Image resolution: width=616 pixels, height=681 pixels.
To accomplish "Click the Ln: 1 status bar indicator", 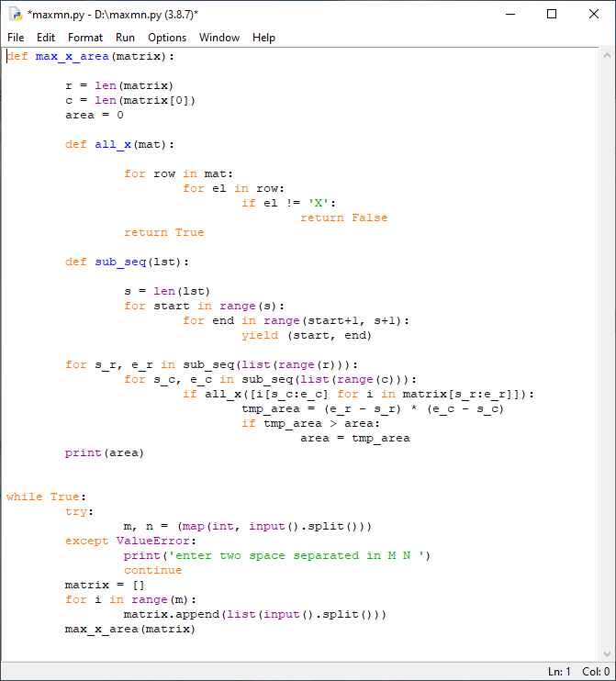I will point(559,672).
